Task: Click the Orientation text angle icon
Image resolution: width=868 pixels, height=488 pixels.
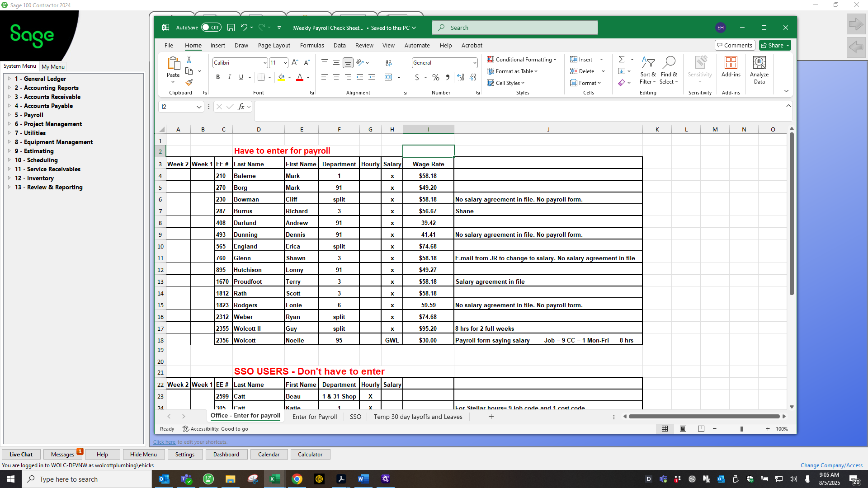Action: click(360, 63)
